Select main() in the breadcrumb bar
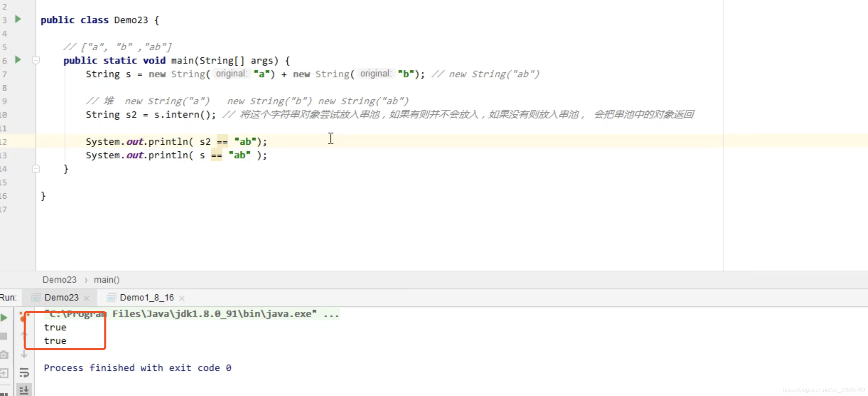Screen dimensions: 868x396 pos(106,280)
